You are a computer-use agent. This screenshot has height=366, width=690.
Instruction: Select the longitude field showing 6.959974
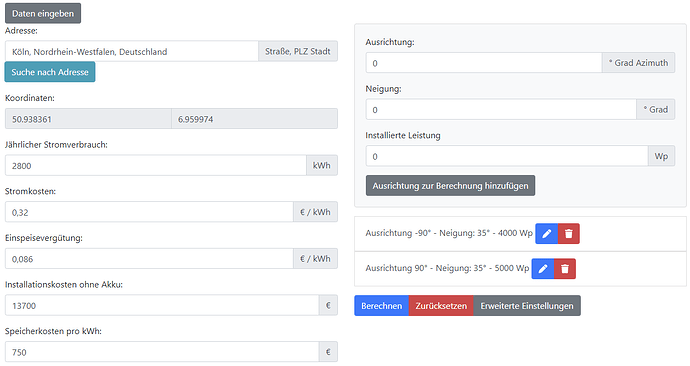(x=254, y=119)
